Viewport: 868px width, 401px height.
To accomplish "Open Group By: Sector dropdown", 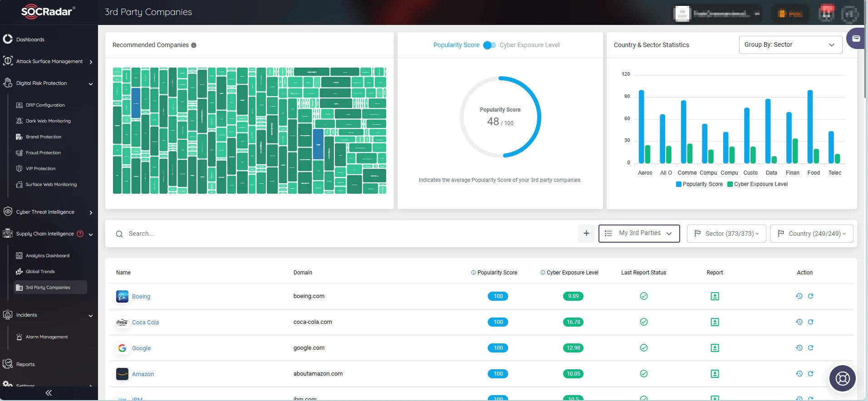I will [x=790, y=45].
